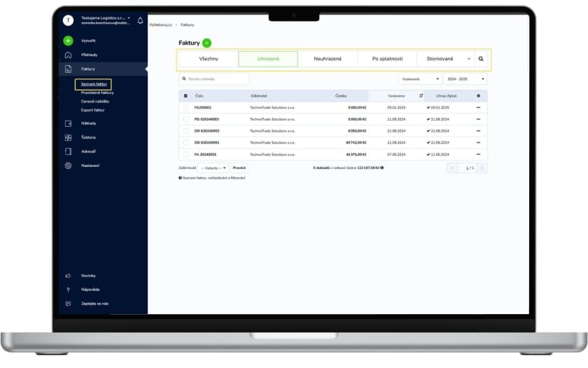This screenshot has height=368, width=588.
Task: Click green plus button beside Faktury heading
Action: click(x=206, y=43)
